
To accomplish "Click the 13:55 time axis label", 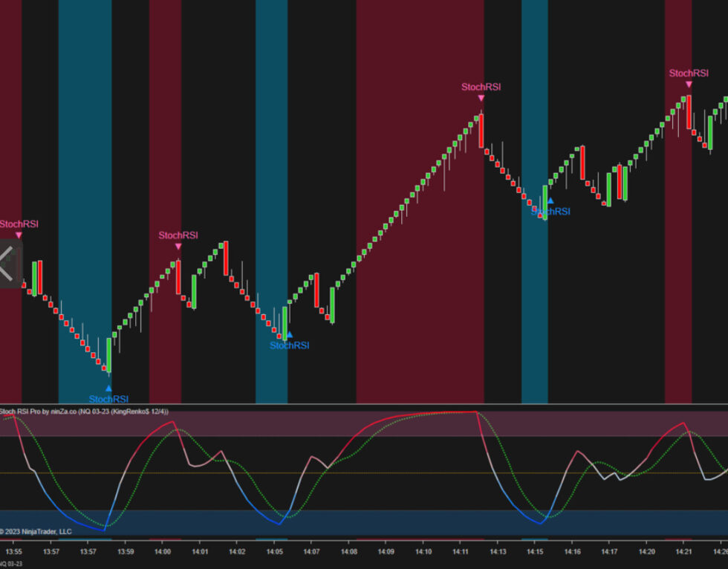I will point(14,552).
